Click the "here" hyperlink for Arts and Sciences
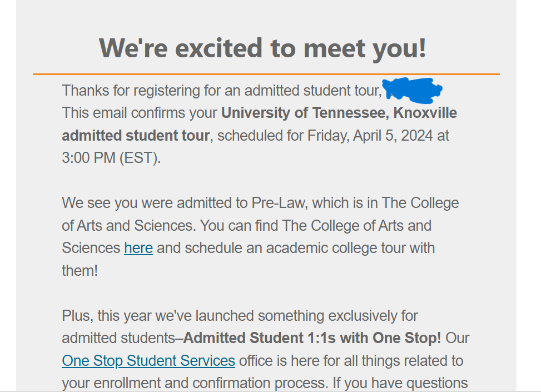Image resolution: width=541 pixels, height=392 pixels. coord(138,248)
